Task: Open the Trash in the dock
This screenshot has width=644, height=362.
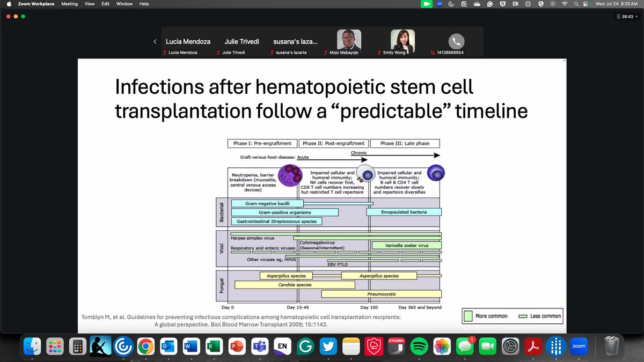Action: coord(612,346)
